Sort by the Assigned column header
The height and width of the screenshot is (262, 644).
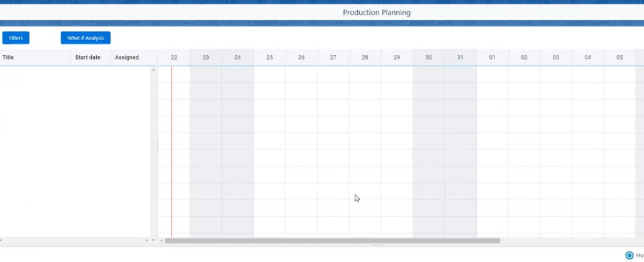(x=130, y=57)
